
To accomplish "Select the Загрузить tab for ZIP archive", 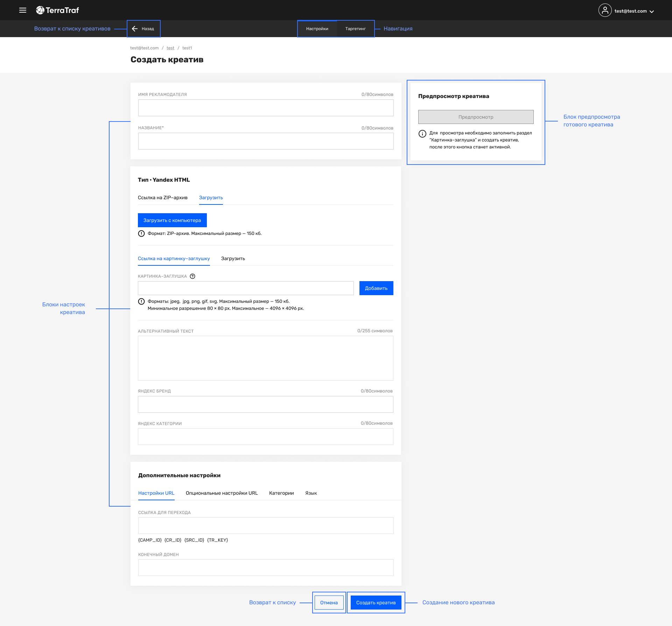I will tap(211, 198).
